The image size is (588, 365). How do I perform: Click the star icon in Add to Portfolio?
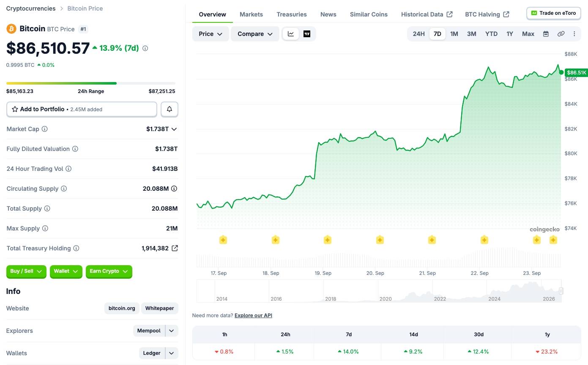(15, 109)
